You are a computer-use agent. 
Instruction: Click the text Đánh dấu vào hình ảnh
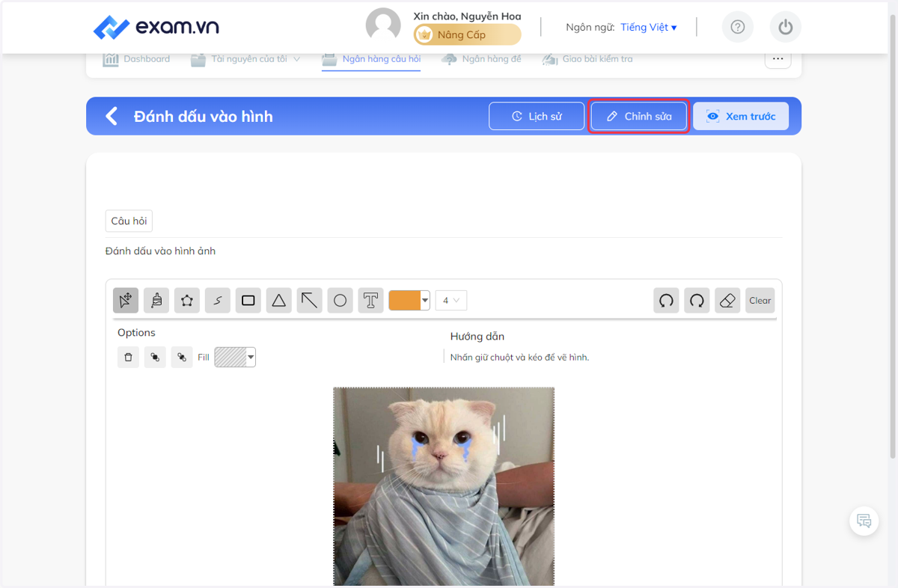pos(160,251)
